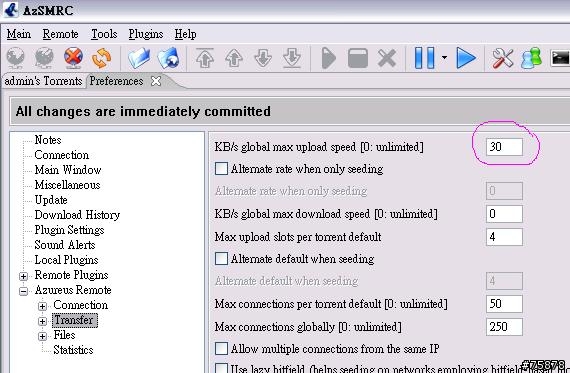Select Transfer tree item

[x=75, y=320]
